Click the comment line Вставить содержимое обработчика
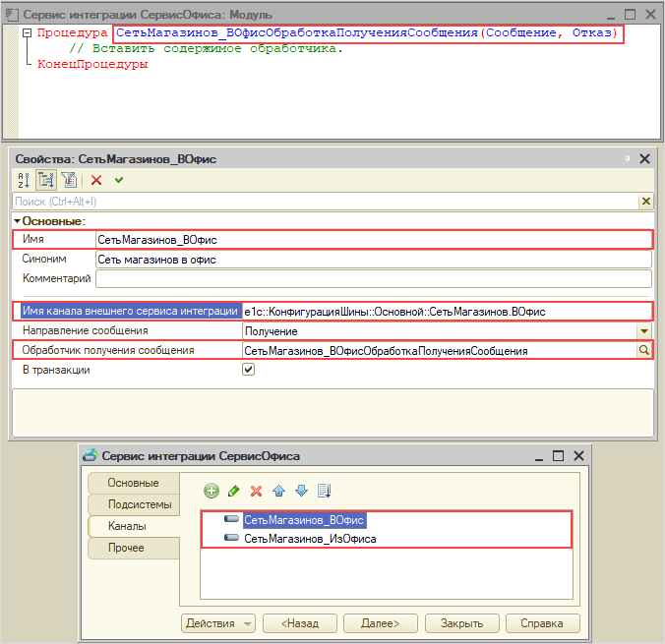665x644 pixels. 207,49
